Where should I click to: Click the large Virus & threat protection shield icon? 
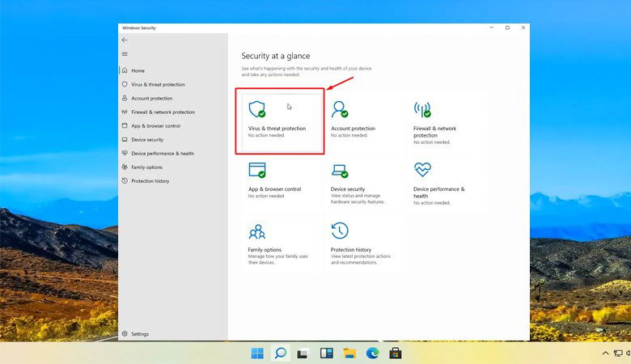point(256,109)
